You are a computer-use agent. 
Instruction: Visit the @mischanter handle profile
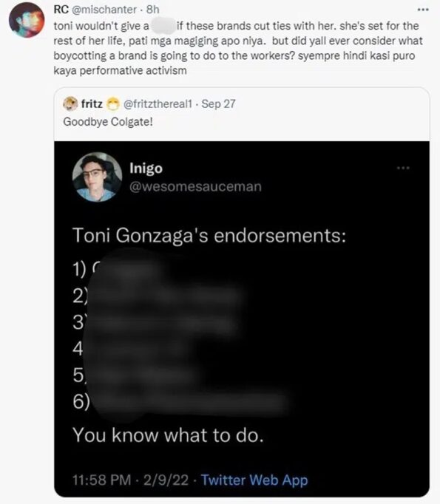(x=104, y=10)
